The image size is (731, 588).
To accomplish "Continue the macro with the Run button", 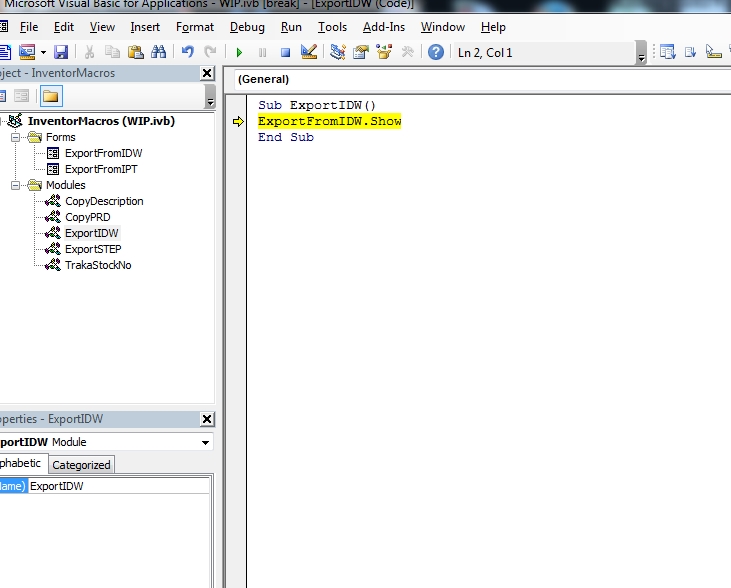I will 240,52.
